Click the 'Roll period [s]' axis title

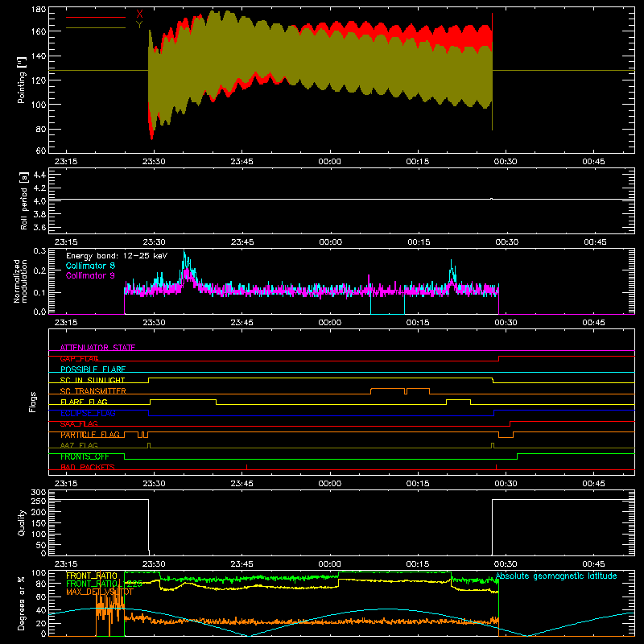(23, 200)
